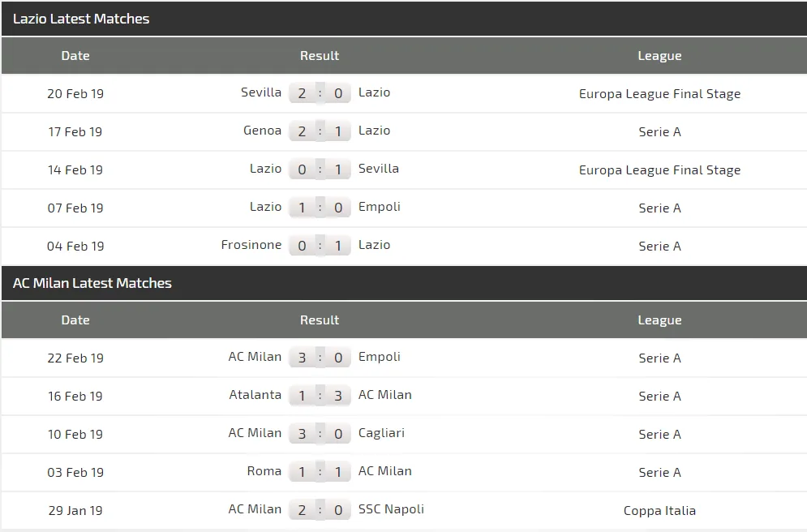Select Sevilla team in 14 Feb match
The image size is (807, 532).
click(379, 169)
